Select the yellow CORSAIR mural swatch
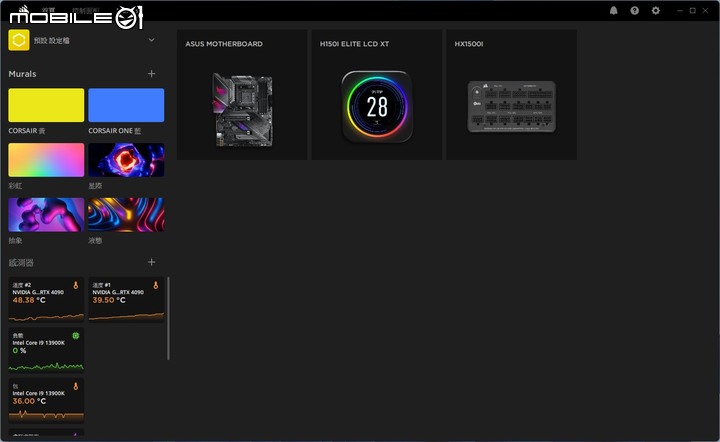 tap(46, 105)
